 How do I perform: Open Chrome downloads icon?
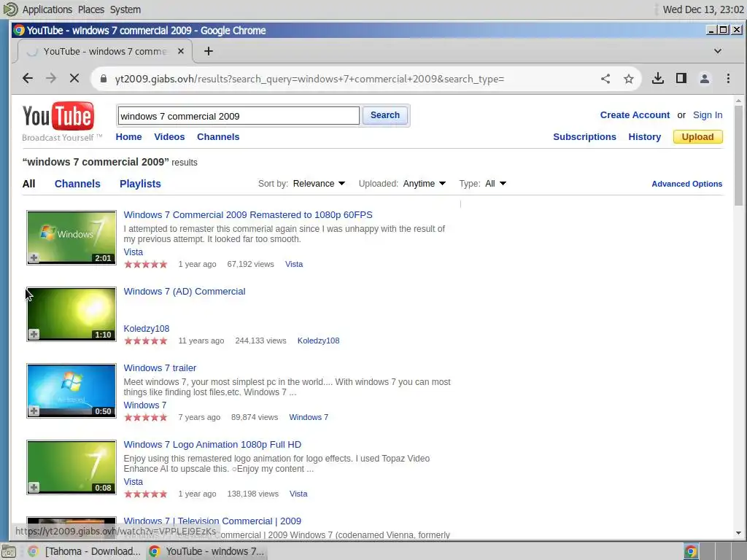658,79
